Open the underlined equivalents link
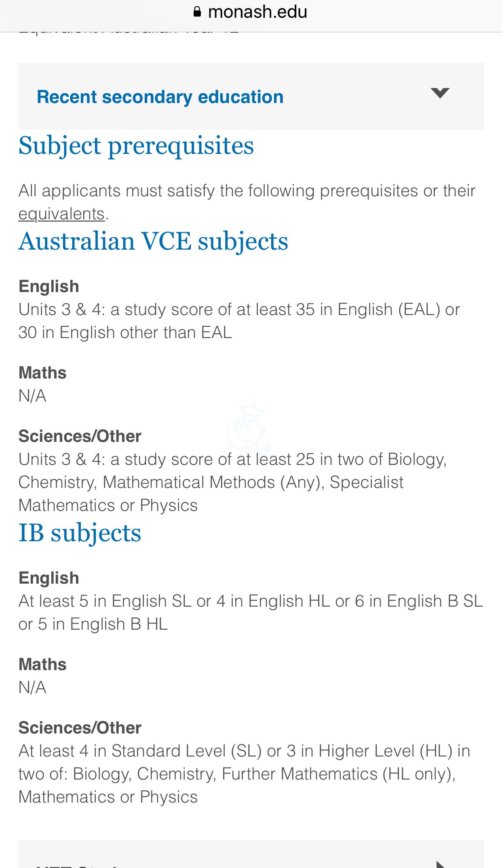 [61, 214]
